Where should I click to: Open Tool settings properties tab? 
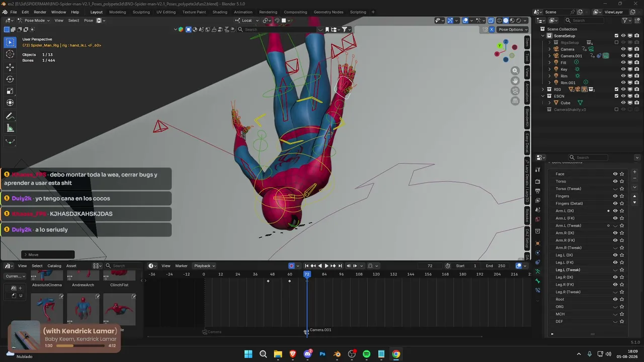tap(538, 169)
